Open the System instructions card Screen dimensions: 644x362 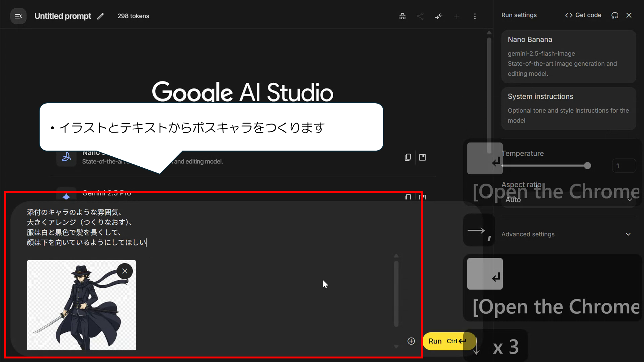[569, 108]
